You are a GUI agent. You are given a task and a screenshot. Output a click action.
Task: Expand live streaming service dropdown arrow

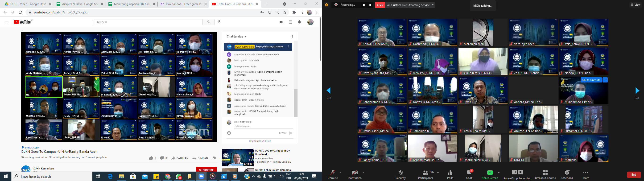tap(433, 5)
